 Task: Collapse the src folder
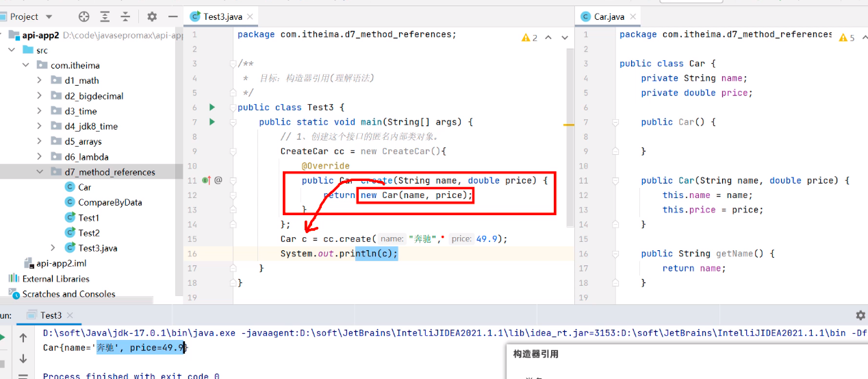(x=12, y=50)
